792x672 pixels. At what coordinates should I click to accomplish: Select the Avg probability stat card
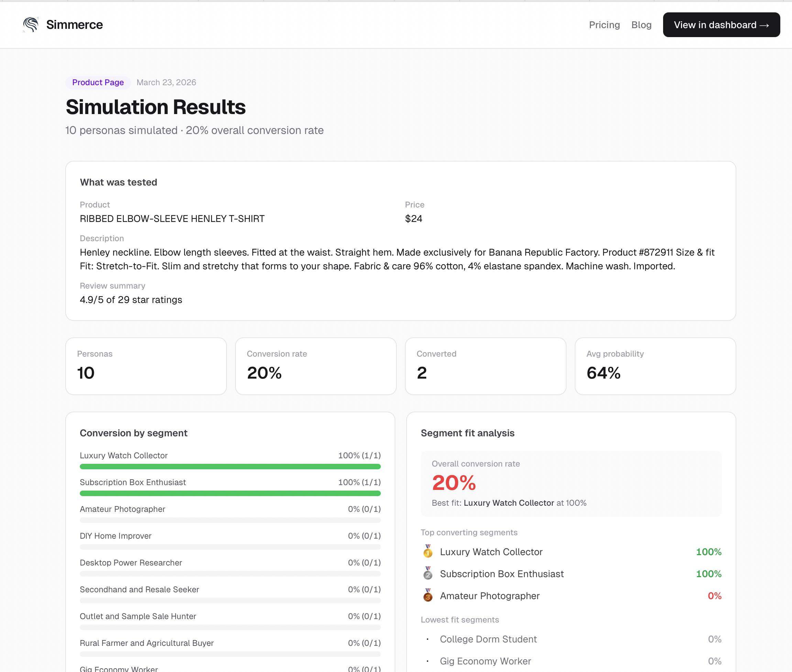tap(655, 366)
